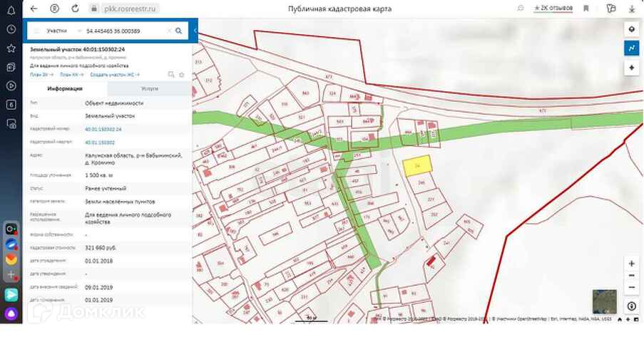Reload the page
This screenshot has width=644, height=342.
click(x=75, y=9)
